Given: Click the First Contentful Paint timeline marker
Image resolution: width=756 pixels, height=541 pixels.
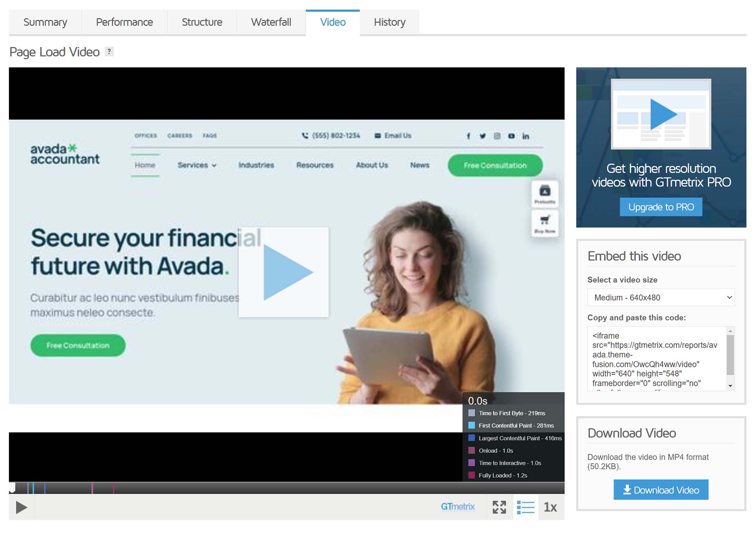Looking at the screenshot, I should point(33,488).
